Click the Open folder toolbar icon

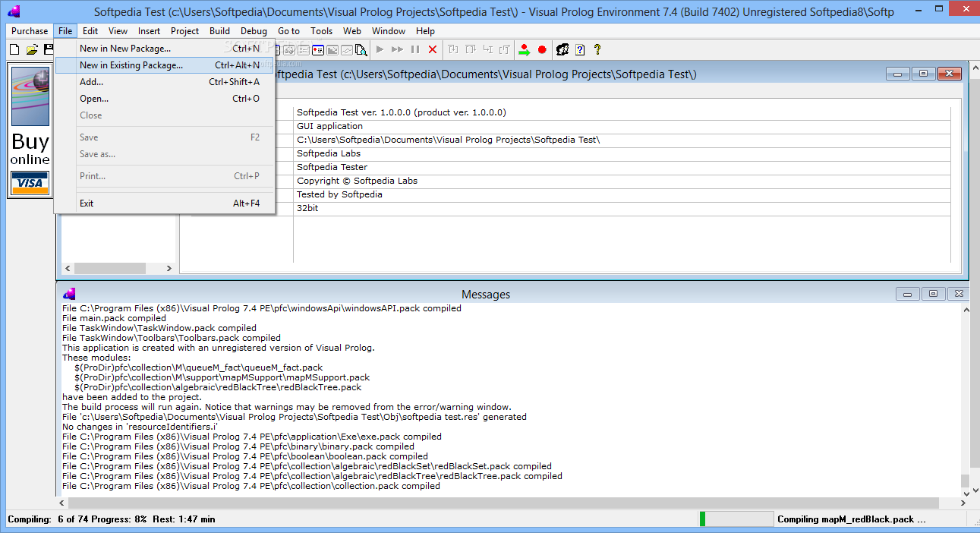pos(32,49)
